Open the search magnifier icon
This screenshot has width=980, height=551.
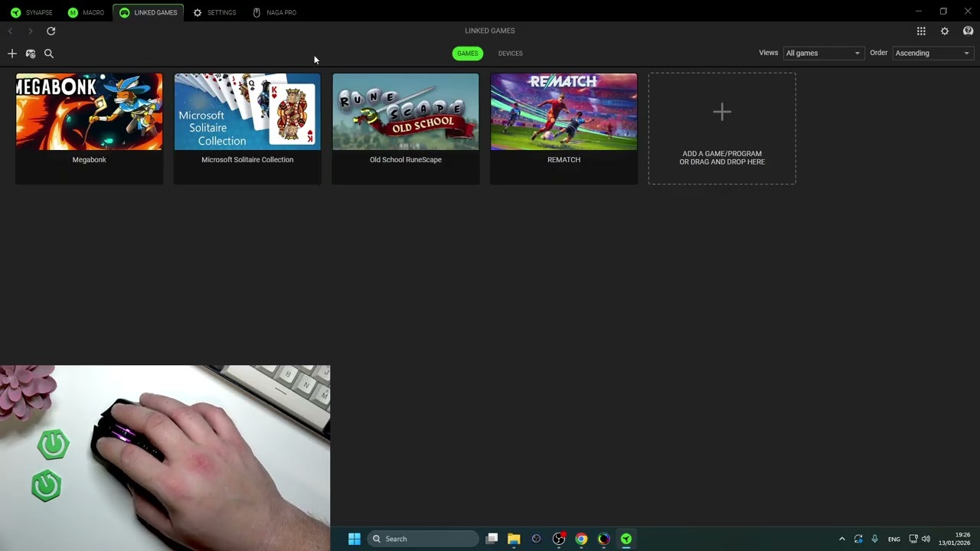click(49, 54)
